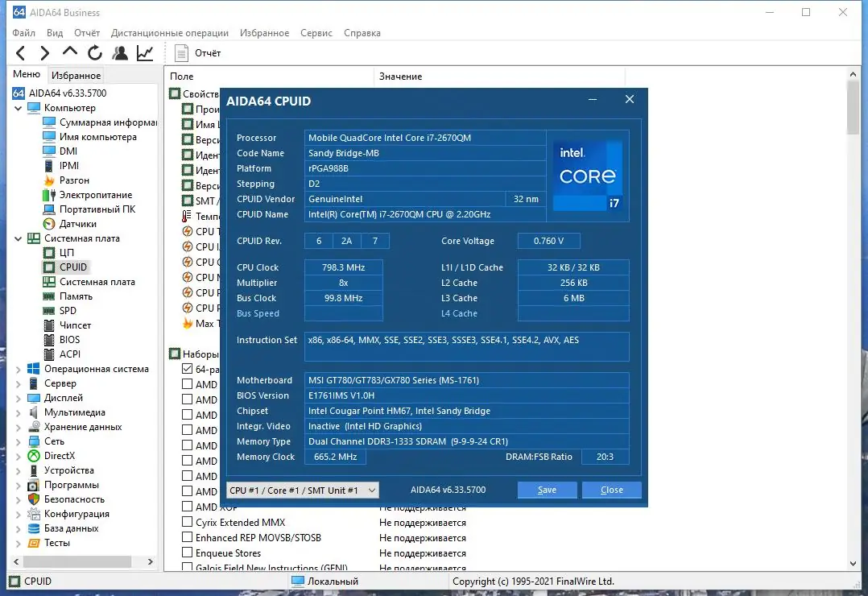Image resolution: width=868 pixels, height=596 pixels.
Task: Click the refresh icon in the toolbar
Action: coord(95,52)
